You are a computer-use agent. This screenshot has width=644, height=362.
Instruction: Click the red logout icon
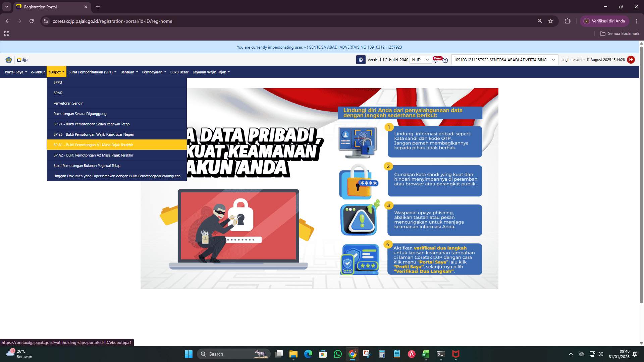631,60
